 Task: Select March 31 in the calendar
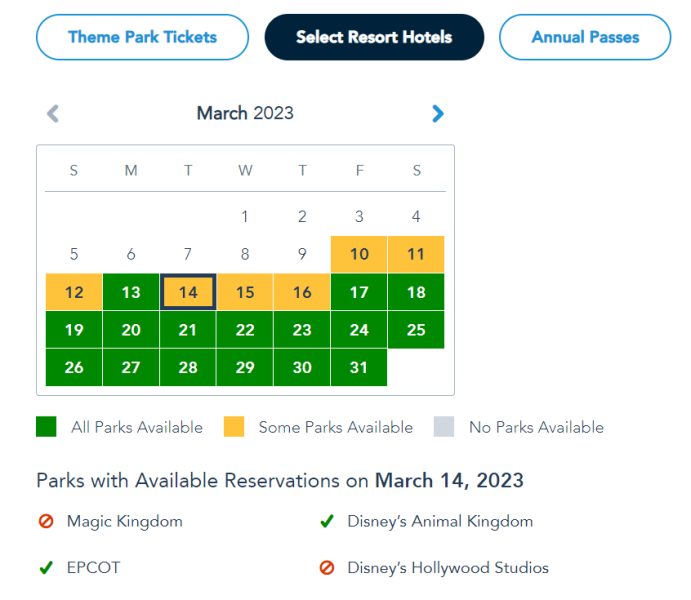click(359, 367)
